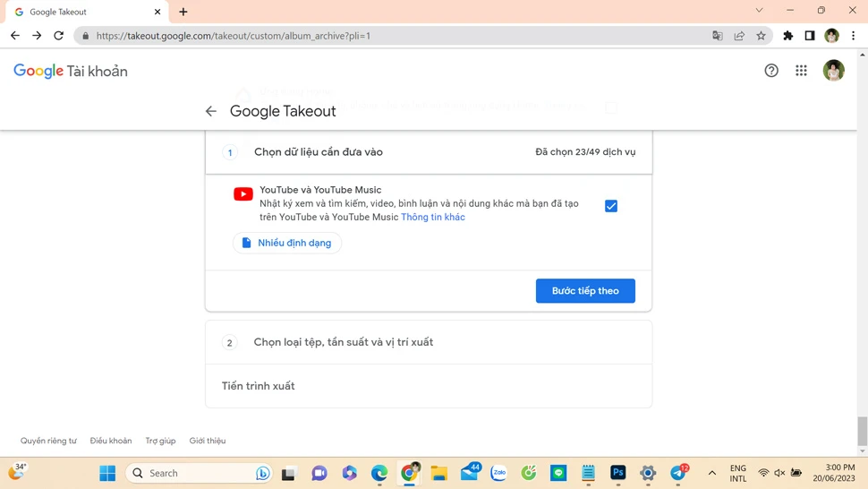868x489 pixels.
Task: Uncheck YouTube and YouTube Music checkbox
Action: pos(610,206)
